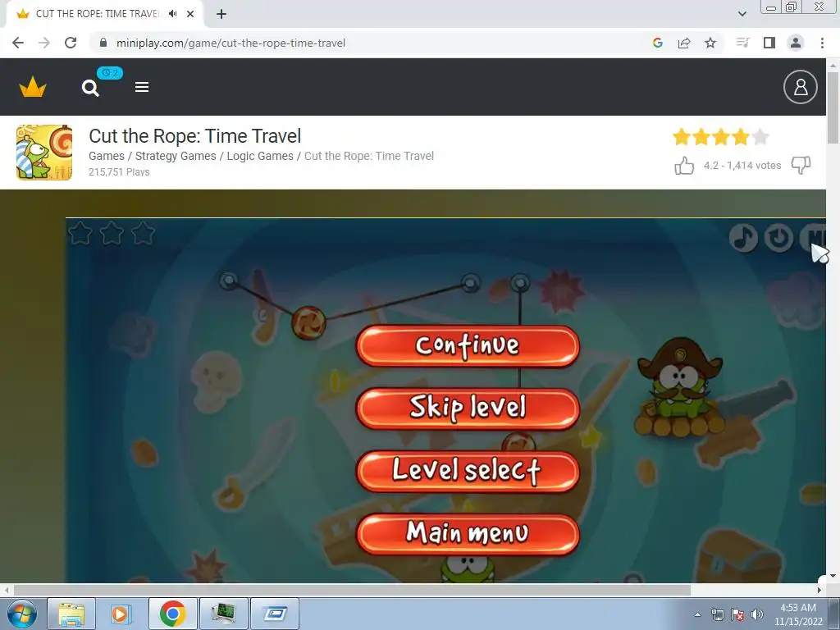
Task: Open the media control icon in toolbar
Action: pyautogui.click(x=742, y=43)
